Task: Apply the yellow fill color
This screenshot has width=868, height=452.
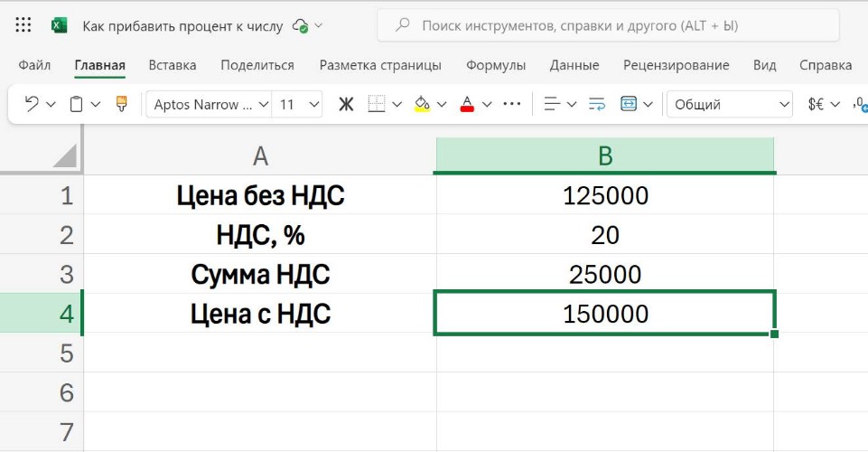Action: click(422, 105)
